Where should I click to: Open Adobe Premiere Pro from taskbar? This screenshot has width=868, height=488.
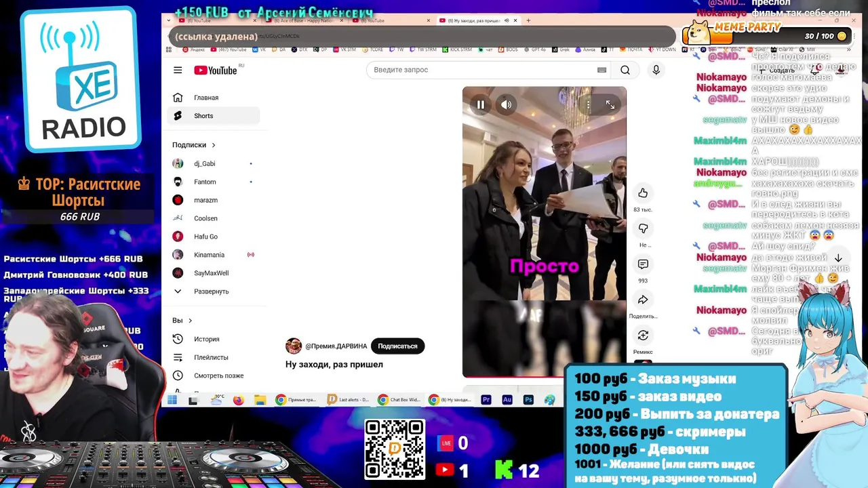[486, 400]
